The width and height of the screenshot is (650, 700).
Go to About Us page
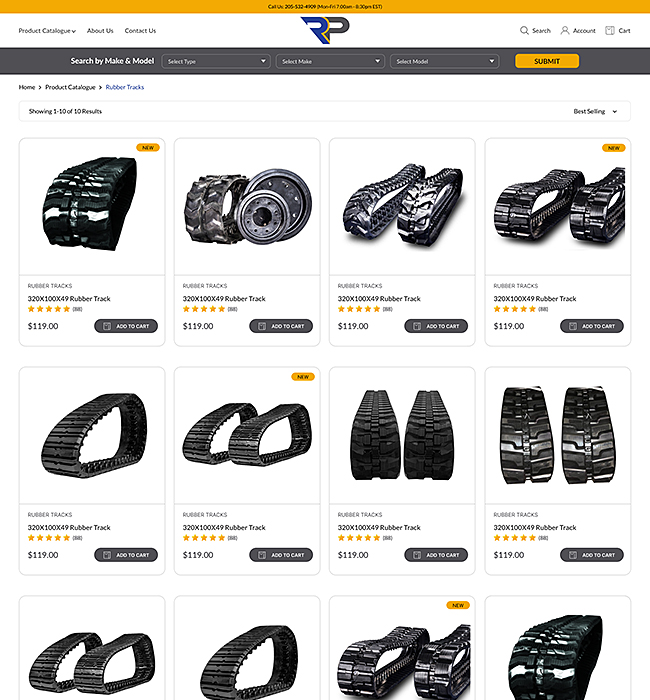pyautogui.click(x=100, y=31)
